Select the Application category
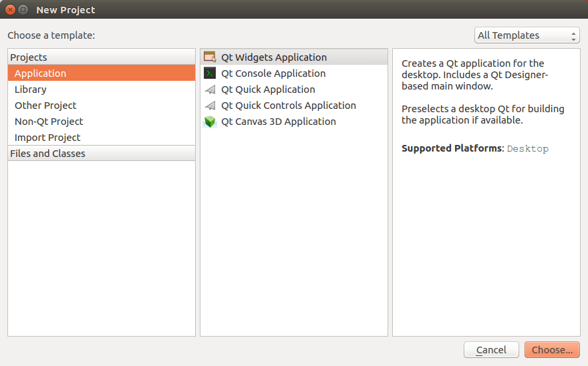588x366 pixels. coord(102,73)
